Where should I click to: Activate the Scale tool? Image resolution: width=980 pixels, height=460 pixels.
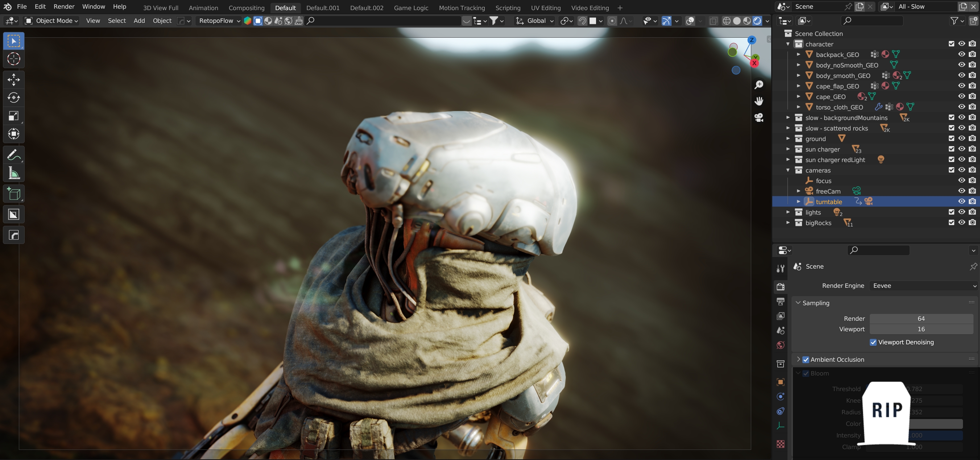(14, 116)
